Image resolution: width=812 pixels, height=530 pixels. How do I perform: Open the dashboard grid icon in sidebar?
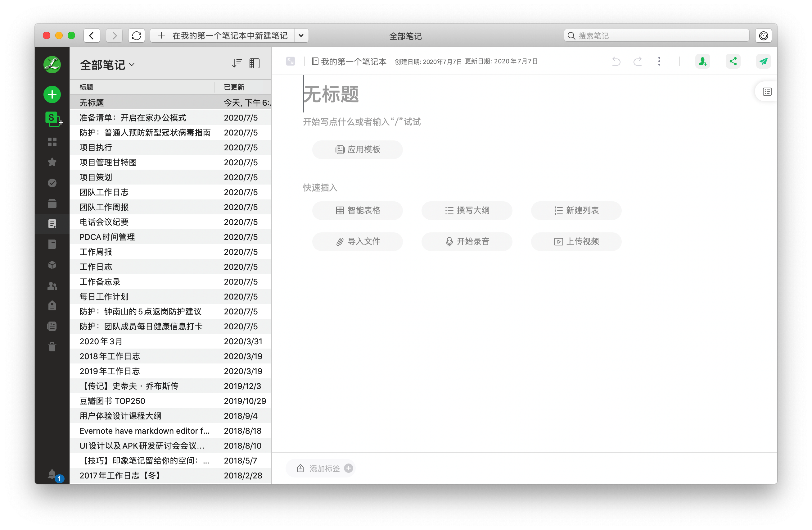[52, 142]
